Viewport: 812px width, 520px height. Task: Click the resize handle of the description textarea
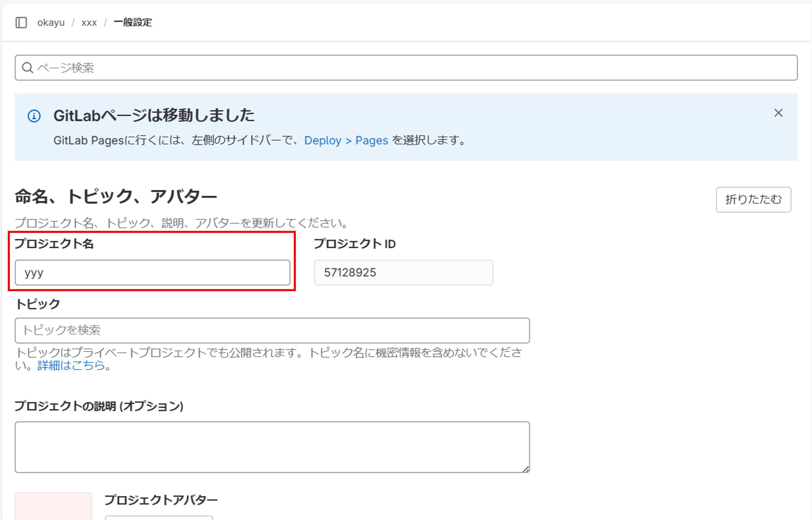(526, 468)
